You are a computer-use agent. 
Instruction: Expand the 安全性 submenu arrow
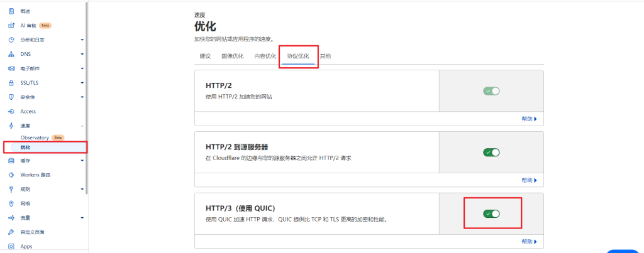tap(82, 97)
